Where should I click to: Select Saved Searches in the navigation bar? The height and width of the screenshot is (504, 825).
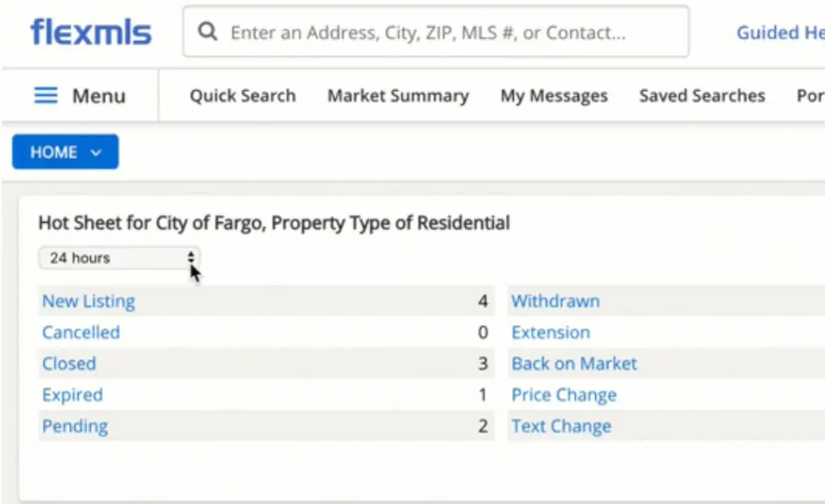702,96
